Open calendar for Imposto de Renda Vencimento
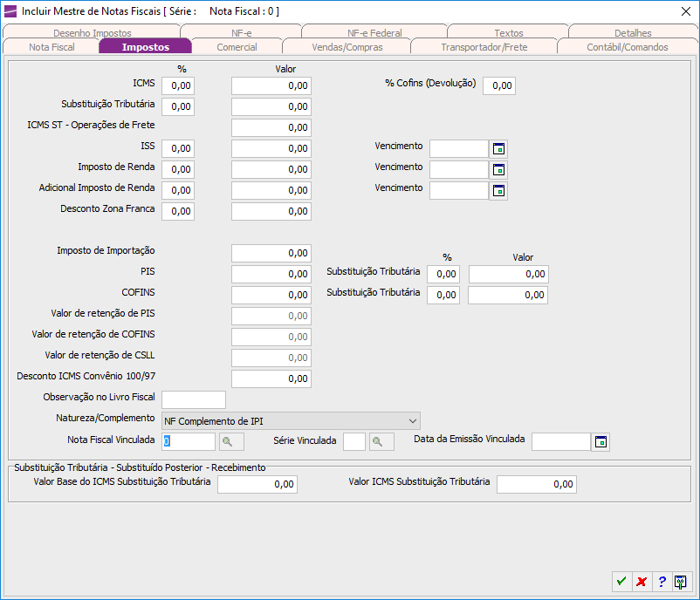This screenshot has height=600, width=700. 498,170
